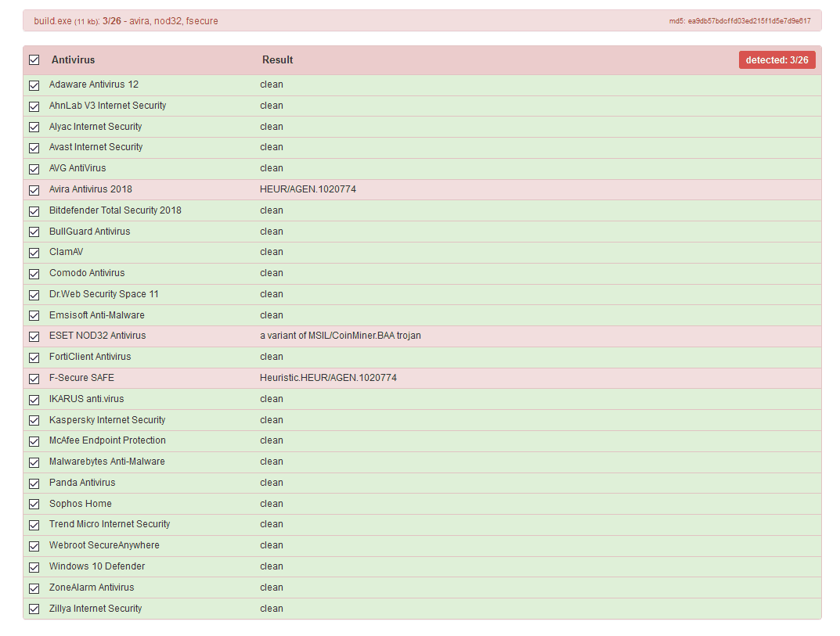Click the ESET NOD32 Antivirus name
Image resolution: width=840 pixels, height=636 pixels.
(x=98, y=336)
